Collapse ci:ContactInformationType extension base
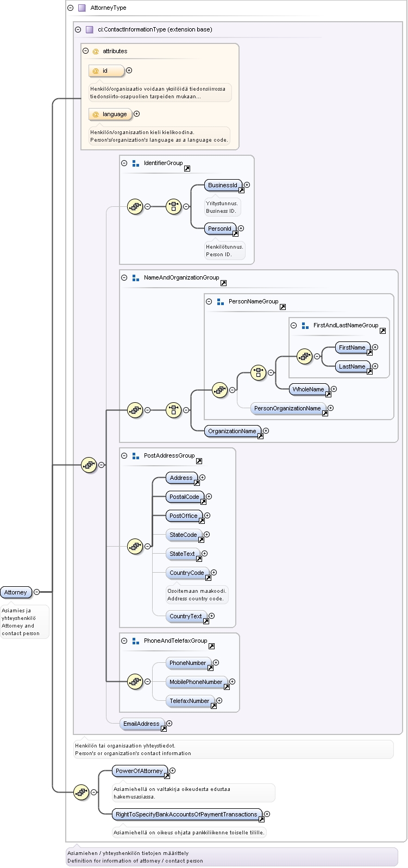408x868 pixels. (x=78, y=29)
